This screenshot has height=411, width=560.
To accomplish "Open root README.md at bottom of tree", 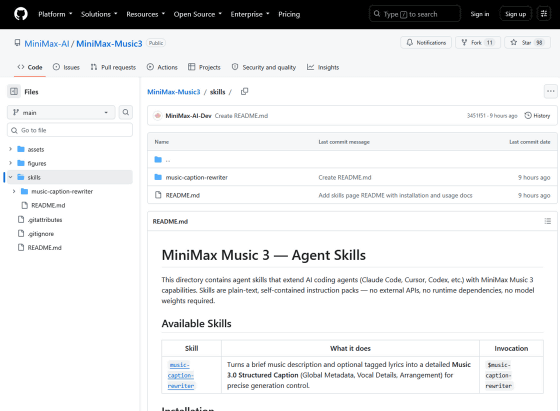I will click(44, 247).
